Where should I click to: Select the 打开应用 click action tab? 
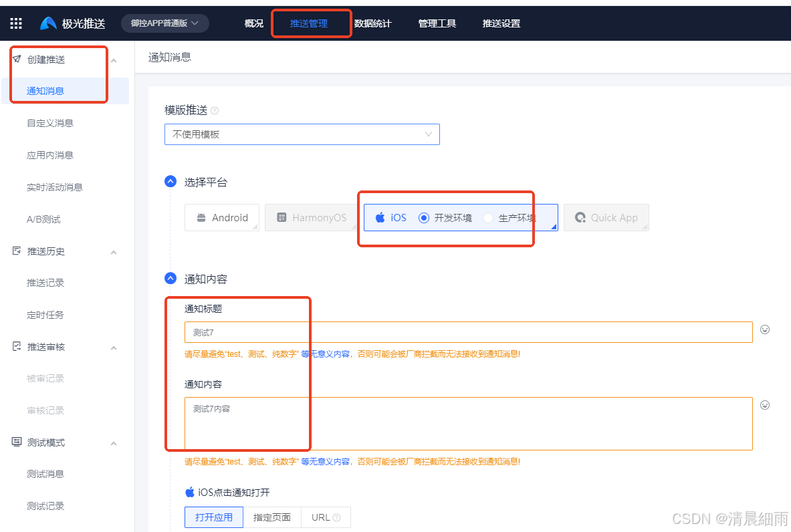[214, 517]
